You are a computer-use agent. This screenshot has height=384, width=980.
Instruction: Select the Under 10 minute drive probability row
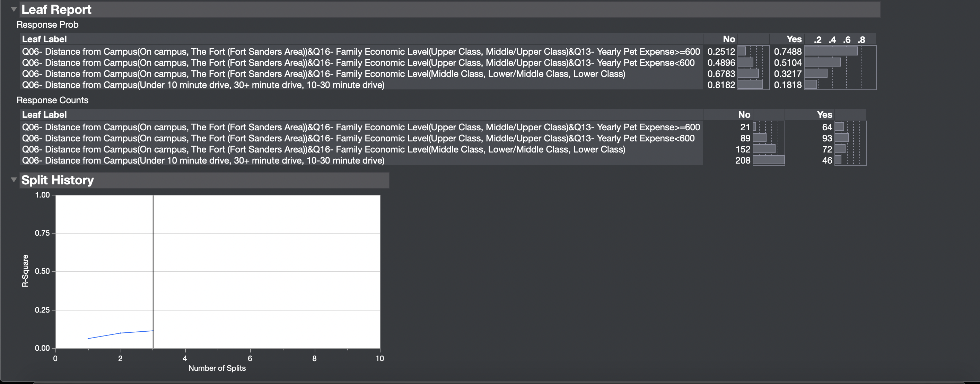(203, 85)
